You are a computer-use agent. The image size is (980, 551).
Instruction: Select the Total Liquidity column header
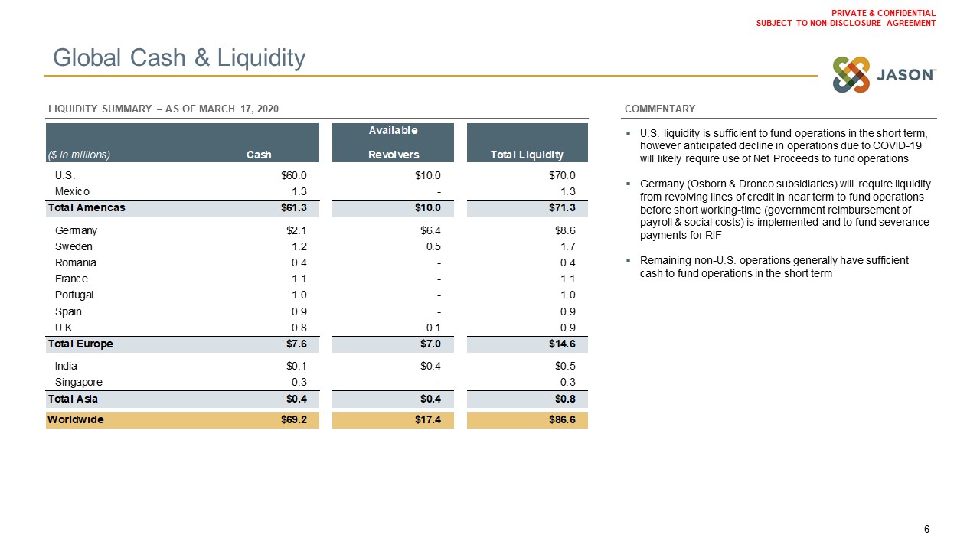526,155
